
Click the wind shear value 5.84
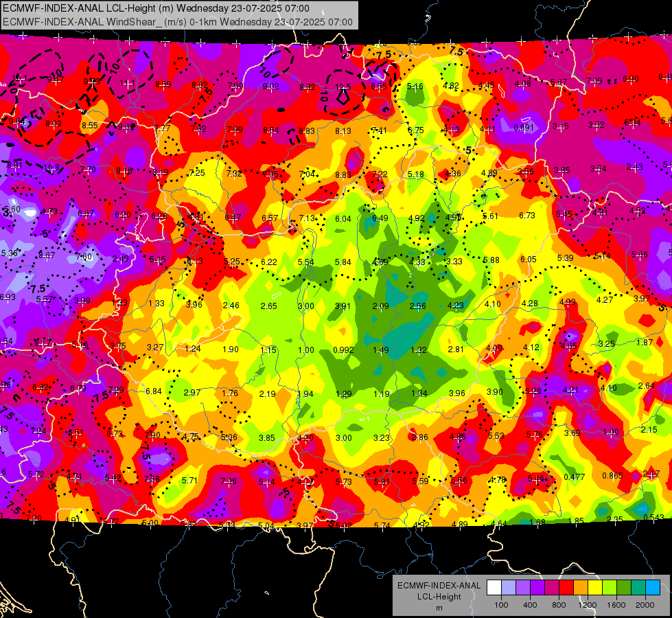[343, 262]
